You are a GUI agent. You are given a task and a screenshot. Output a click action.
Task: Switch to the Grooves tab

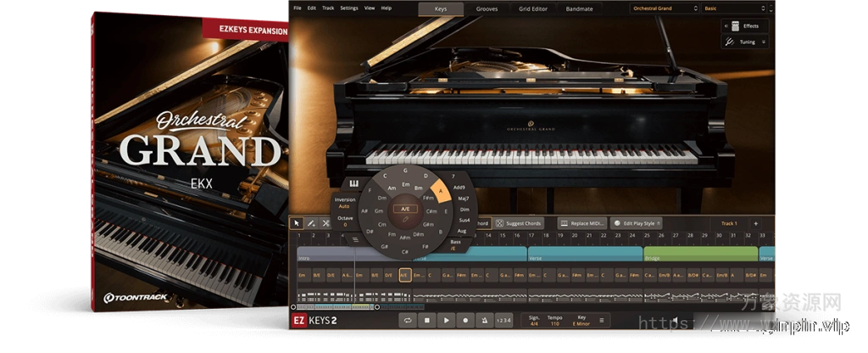(x=487, y=8)
